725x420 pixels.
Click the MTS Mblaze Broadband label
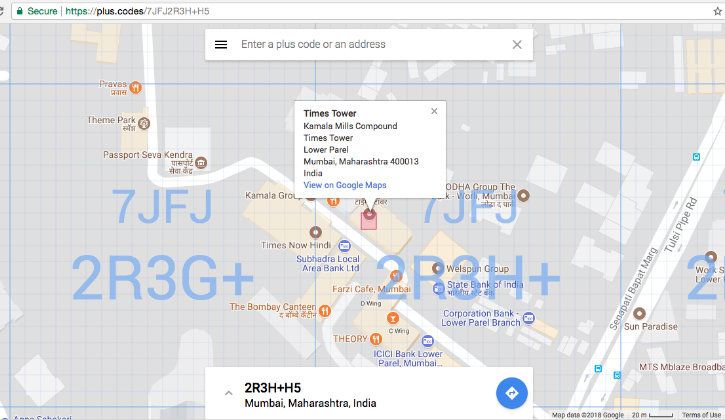coord(682,367)
